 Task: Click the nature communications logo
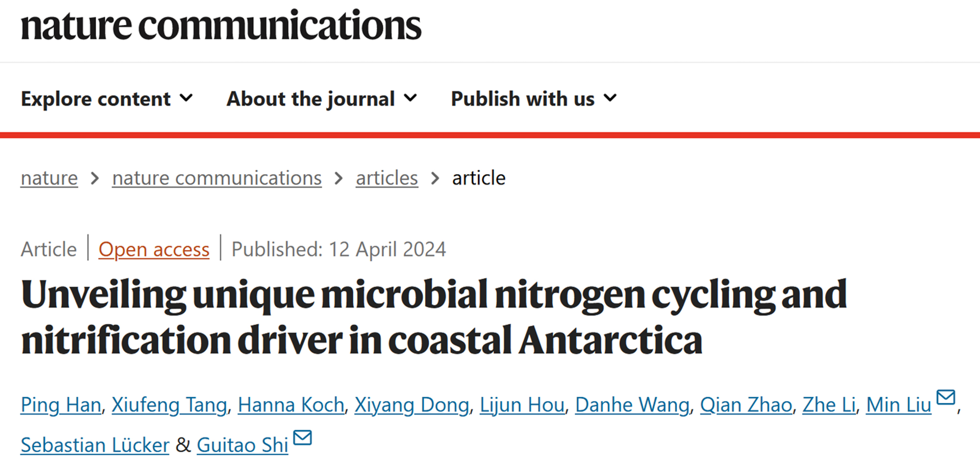[x=221, y=25]
